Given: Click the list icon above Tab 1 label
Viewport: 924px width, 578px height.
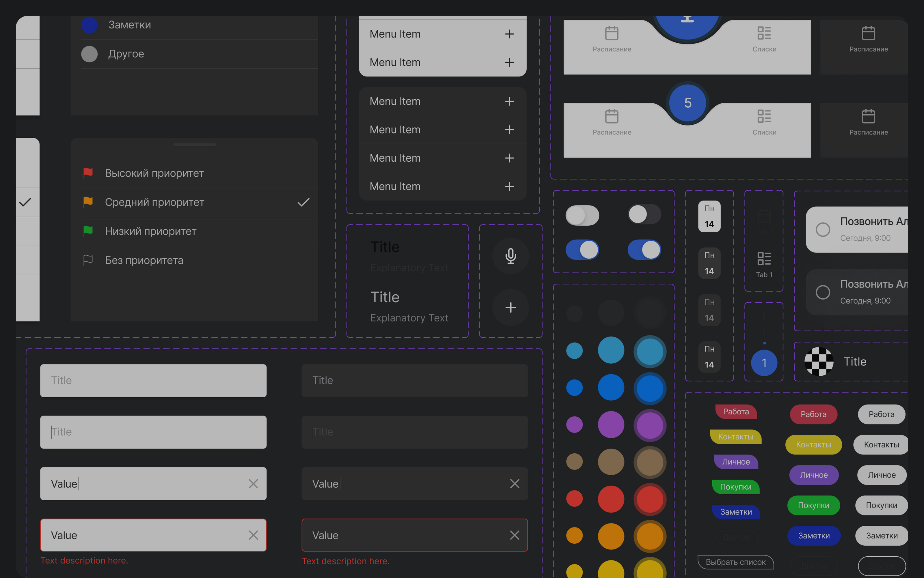Looking at the screenshot, I should click(x=764, y=259).
